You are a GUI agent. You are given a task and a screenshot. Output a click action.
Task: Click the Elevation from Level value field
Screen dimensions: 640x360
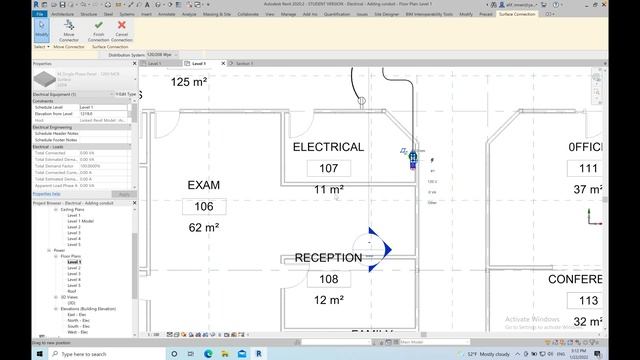point(103,114)
